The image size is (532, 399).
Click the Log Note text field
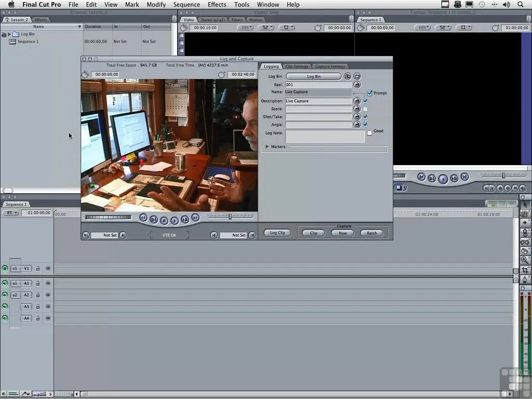[325, 137]
